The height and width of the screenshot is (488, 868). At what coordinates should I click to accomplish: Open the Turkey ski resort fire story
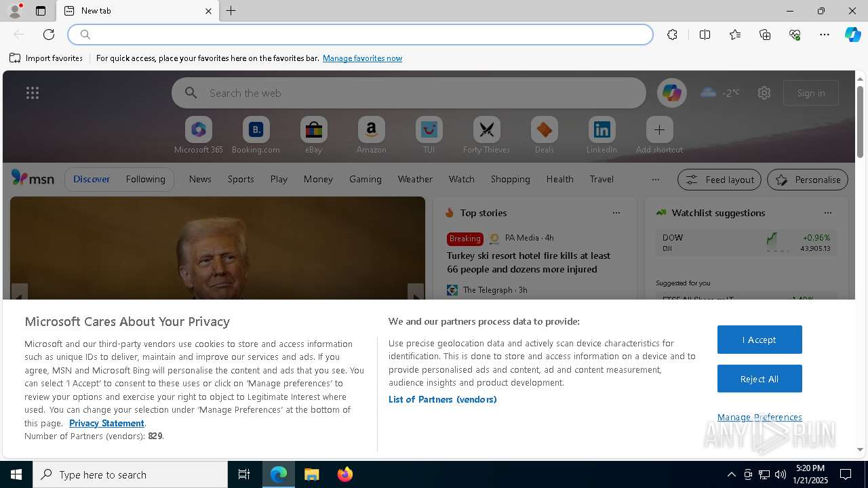529,262
